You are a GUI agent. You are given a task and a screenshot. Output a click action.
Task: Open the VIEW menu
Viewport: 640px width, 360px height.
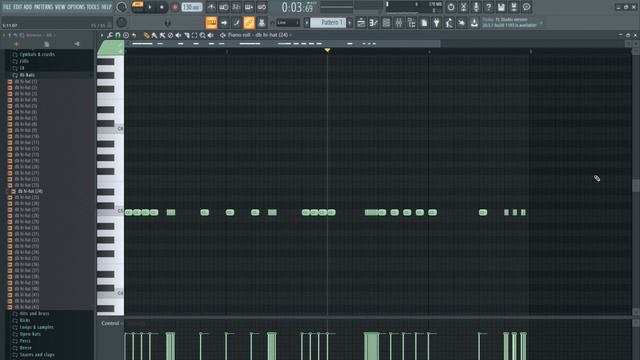coord(60,7)
